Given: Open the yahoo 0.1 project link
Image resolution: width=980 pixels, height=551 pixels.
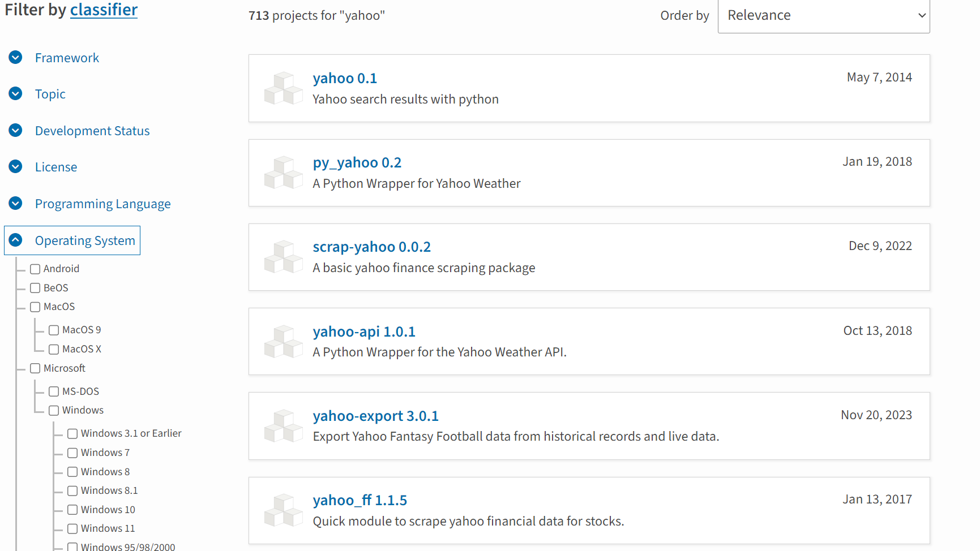Looking at the screenshot, I should pos(345,78).
